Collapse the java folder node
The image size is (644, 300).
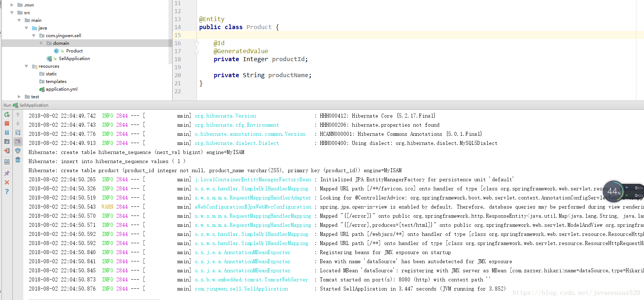point(27,28)
